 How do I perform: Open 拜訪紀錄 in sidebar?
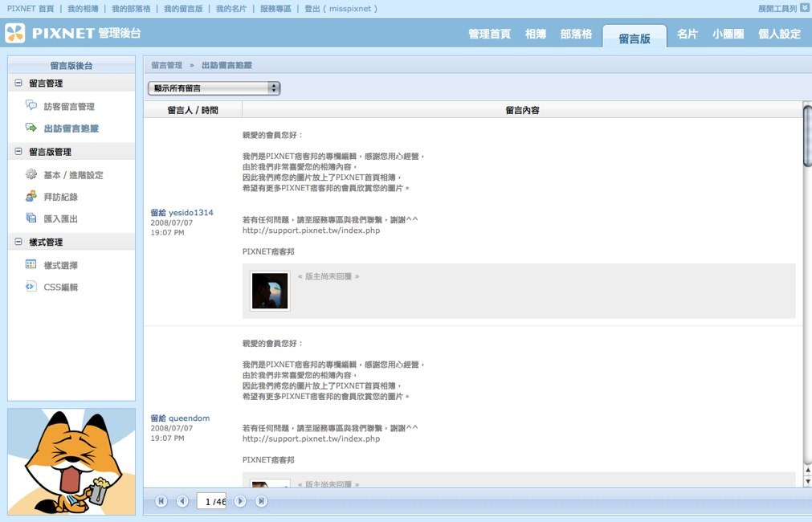60,197
